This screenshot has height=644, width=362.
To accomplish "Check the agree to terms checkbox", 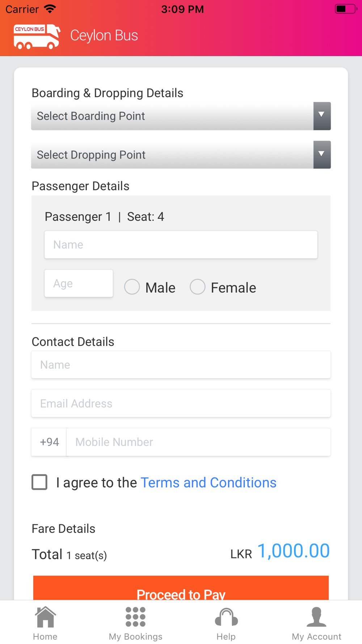I will tap(39, 482).
